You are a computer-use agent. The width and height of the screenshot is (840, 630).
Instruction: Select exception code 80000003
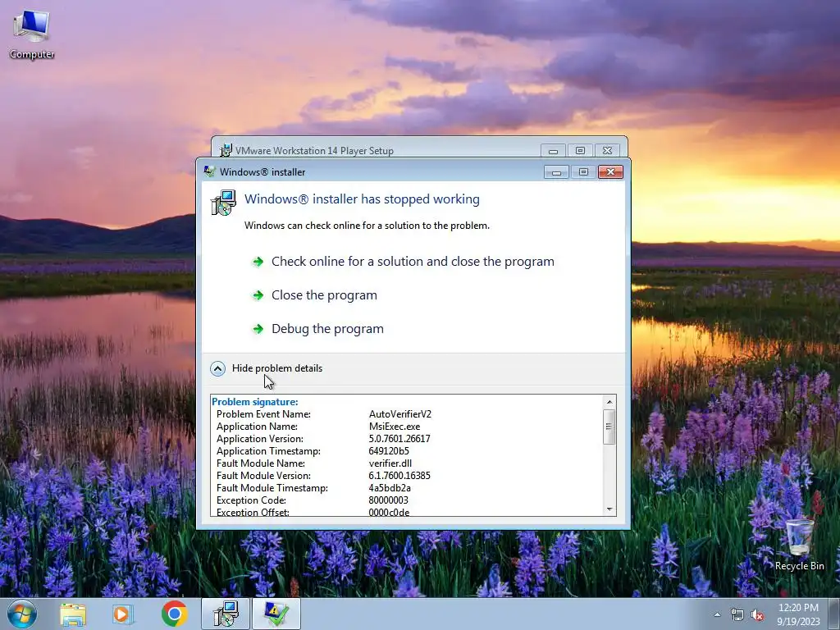(x=388, y=500)
